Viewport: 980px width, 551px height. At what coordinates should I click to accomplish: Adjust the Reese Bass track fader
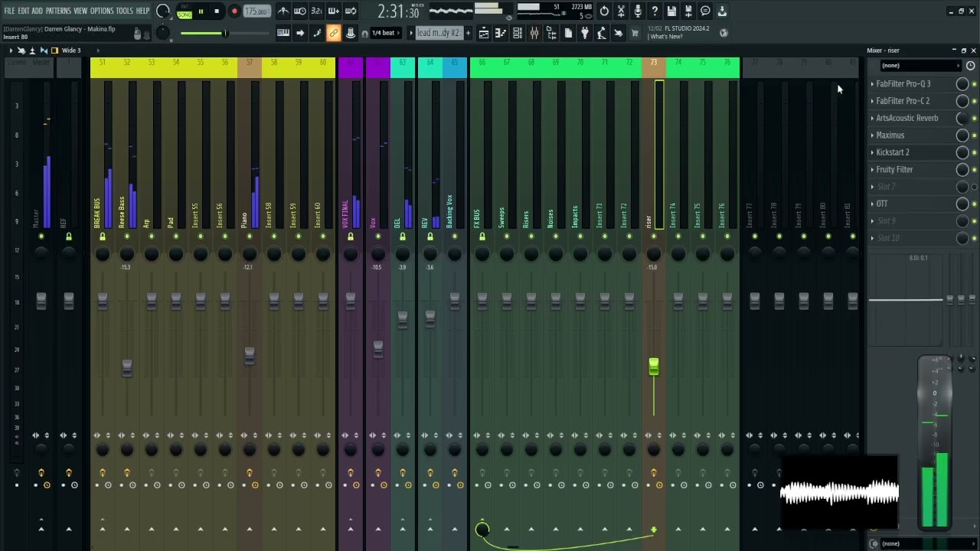coord(127,367)
